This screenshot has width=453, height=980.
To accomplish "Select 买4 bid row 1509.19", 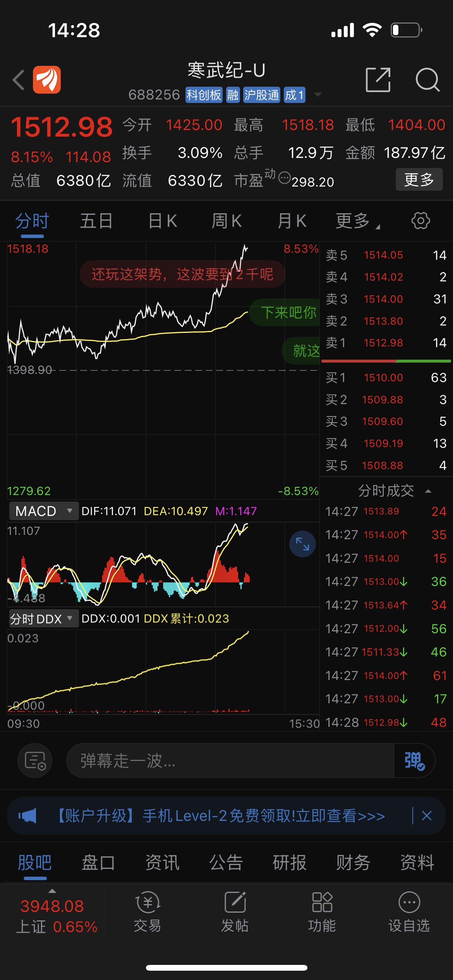I will [x=386, y=443].
